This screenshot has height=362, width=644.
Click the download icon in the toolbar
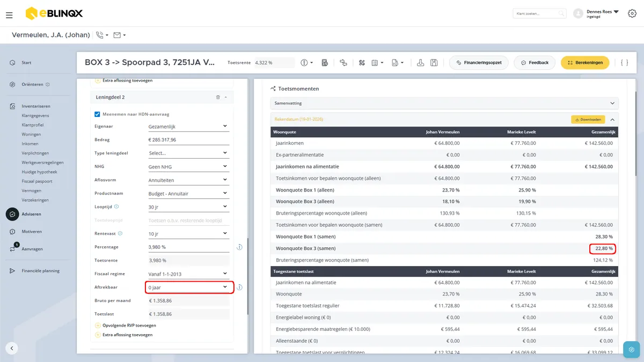[x=421, y=63]
